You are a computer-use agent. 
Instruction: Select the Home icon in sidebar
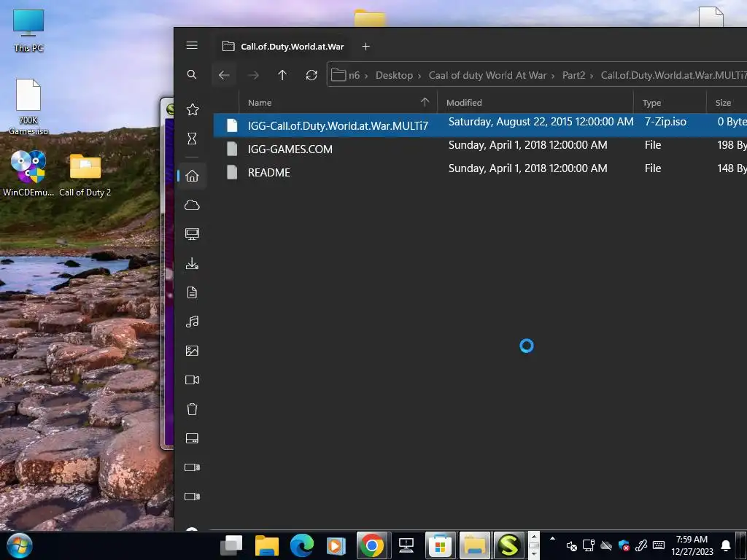point(192,176)
